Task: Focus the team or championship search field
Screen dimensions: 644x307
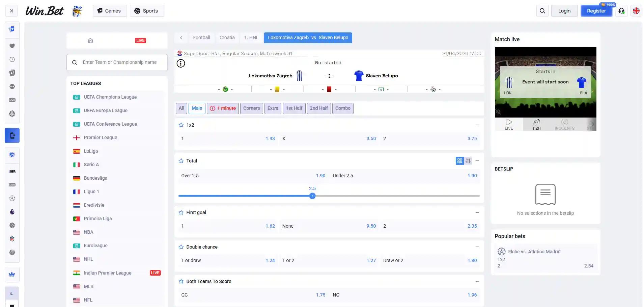Action: (117, 62)
